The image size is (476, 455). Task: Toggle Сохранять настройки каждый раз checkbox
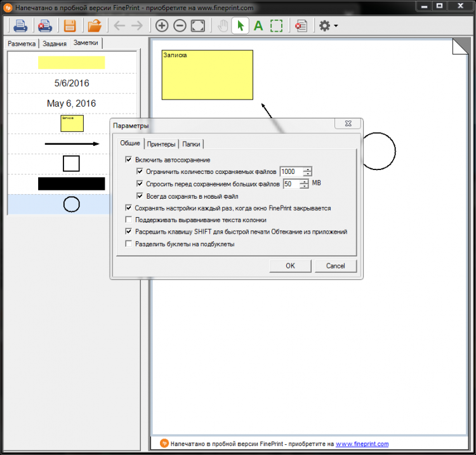pos(128,208)
